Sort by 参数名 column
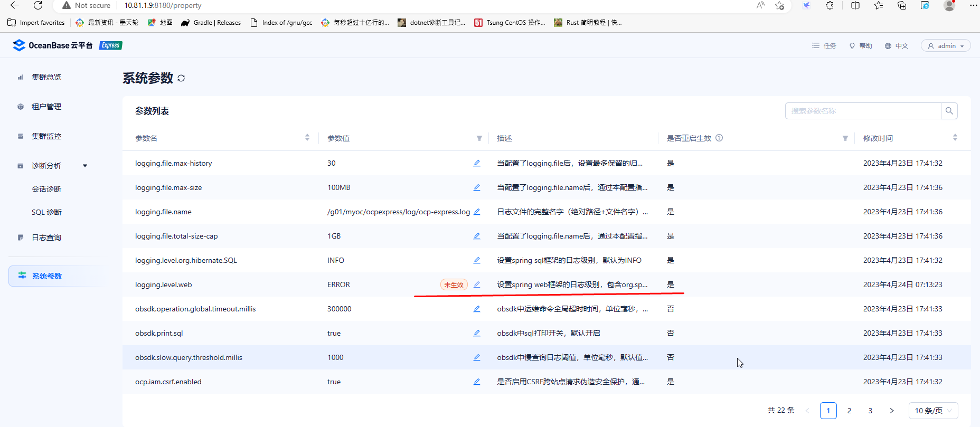The width and height of the screenshot is (980, 427). coord(307,138)
